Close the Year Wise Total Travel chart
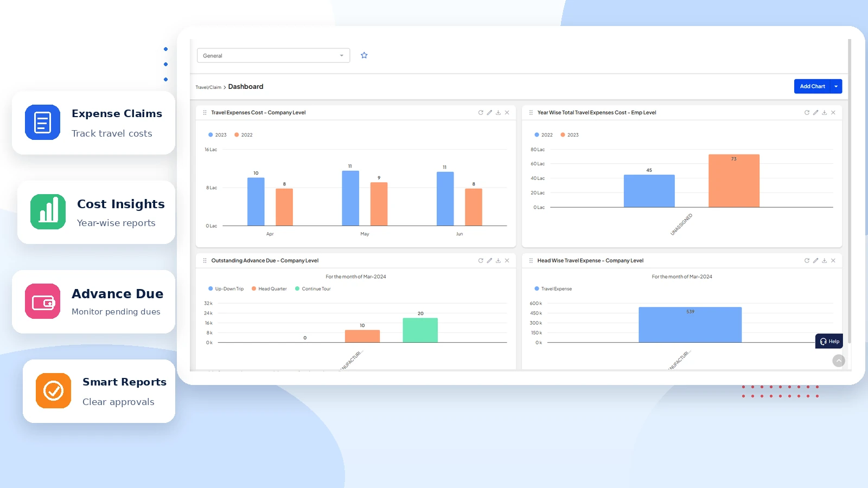 pos(833,113)
